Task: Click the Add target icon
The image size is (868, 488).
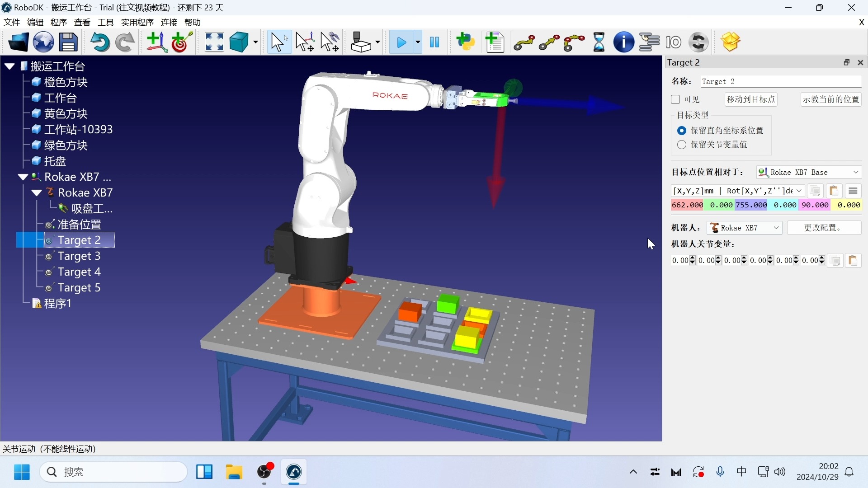Action: coord(182,42)
